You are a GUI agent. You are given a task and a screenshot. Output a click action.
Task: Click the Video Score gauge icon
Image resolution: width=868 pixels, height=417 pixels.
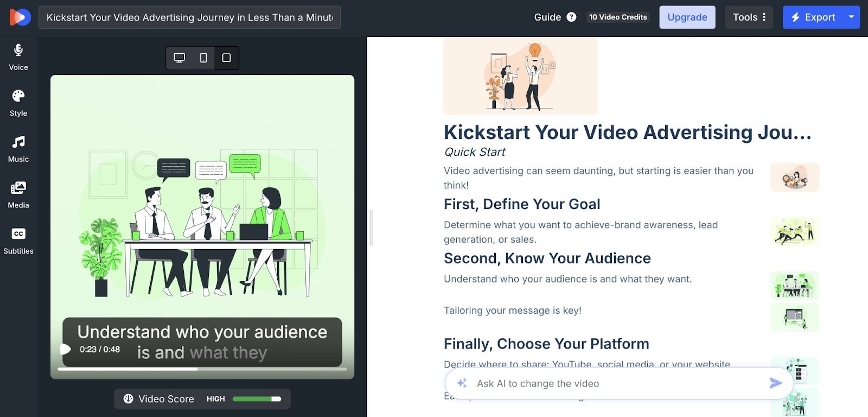coord(129,399)
